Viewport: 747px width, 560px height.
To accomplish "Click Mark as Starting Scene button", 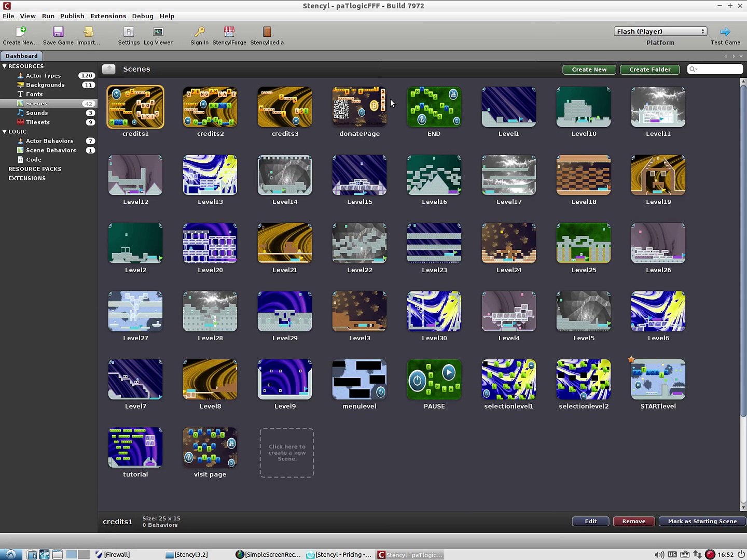I will (702, 521).
